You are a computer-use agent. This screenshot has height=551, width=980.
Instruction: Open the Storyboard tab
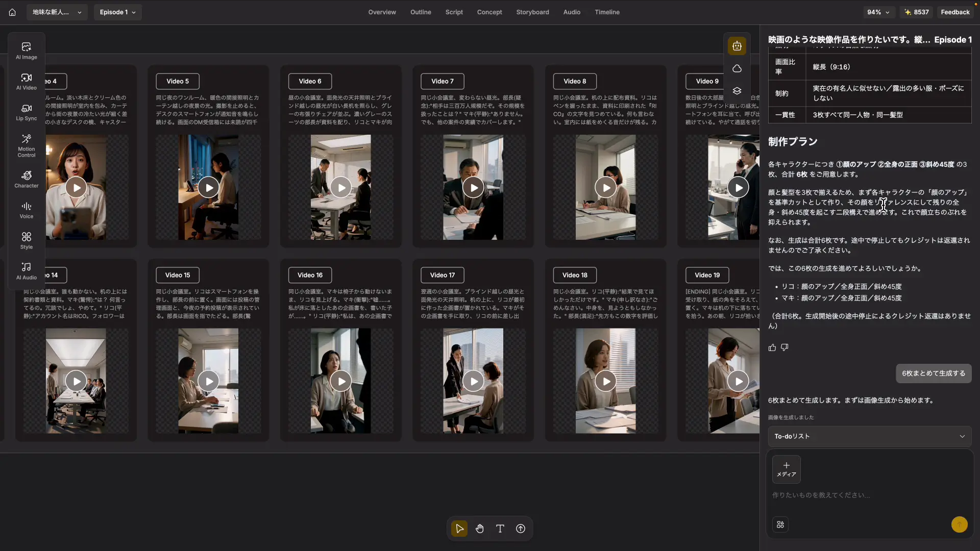[532, 12]
